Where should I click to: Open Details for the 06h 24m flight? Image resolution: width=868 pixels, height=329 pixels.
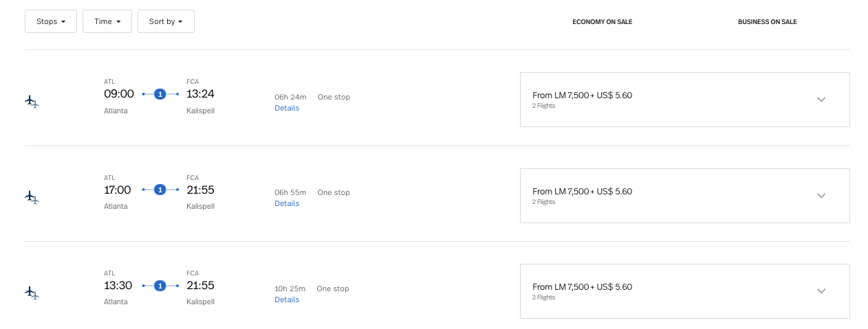(x=287, y=108)
